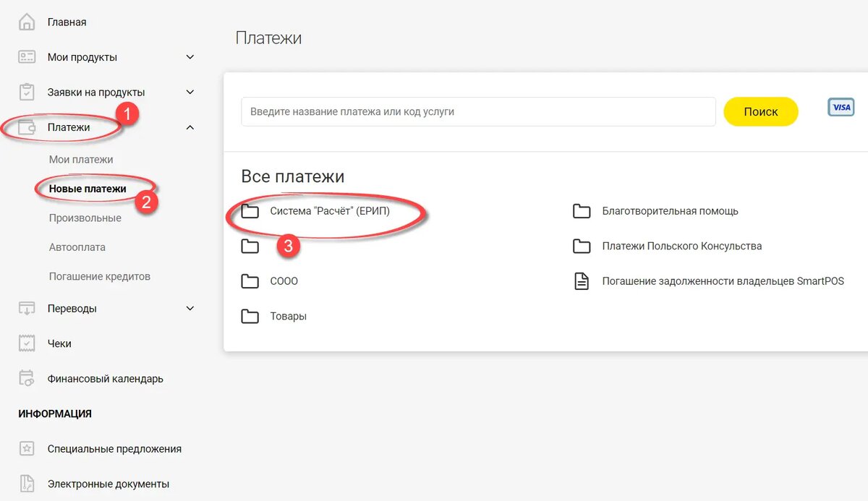The image size is (868, 501).
Task: Collapse the Платежи section chevron
Action: click(x=190, y=127)
